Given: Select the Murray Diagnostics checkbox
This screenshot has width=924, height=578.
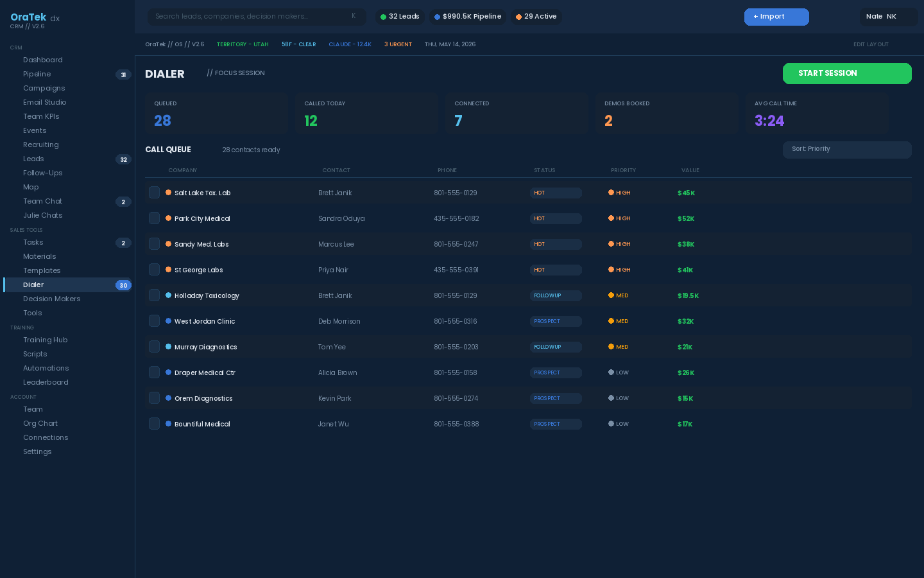Looking at the screenshot, I should pos(154,347).
